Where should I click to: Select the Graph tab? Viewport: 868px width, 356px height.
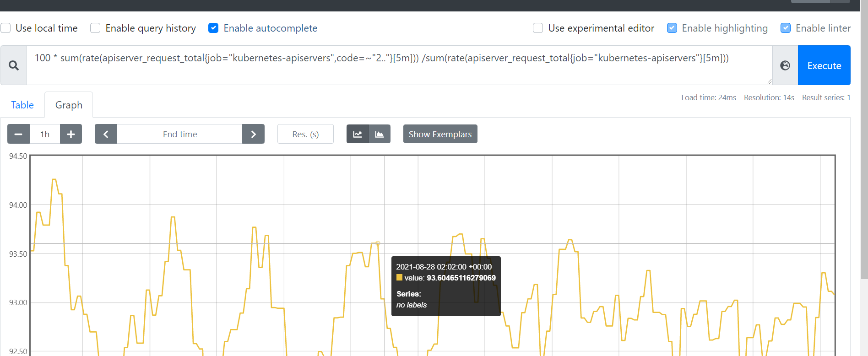[69, 105]
